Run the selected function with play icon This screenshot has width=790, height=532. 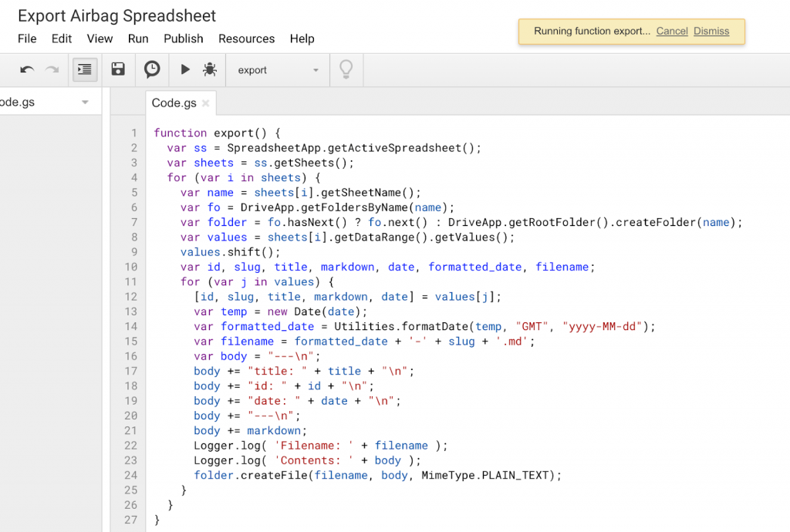pos(185,70)
